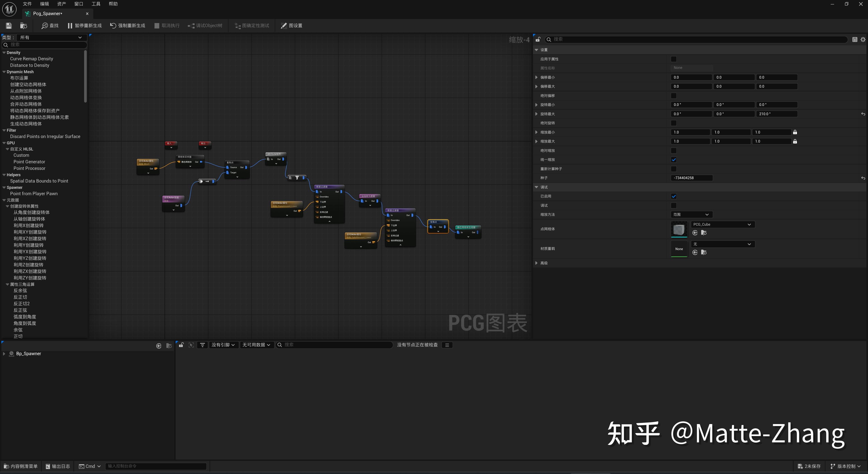Click reset arrow for 旋转最大 row
Viewport: 868px width, 474px height.
(863, 114)
